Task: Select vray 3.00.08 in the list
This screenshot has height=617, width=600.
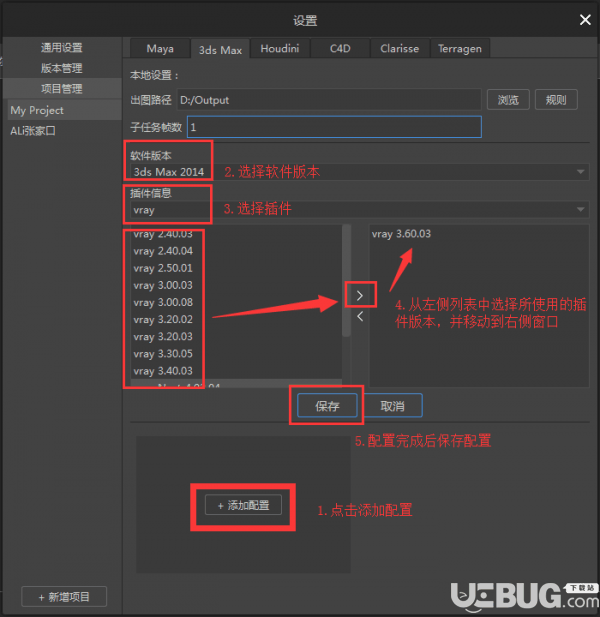Action: coord(236,303)
